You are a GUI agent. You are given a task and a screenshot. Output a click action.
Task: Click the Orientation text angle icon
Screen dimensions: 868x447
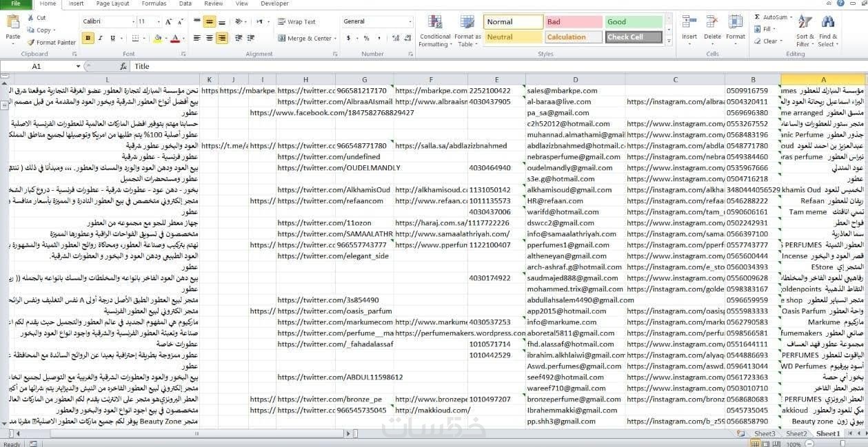coord(239,22)
